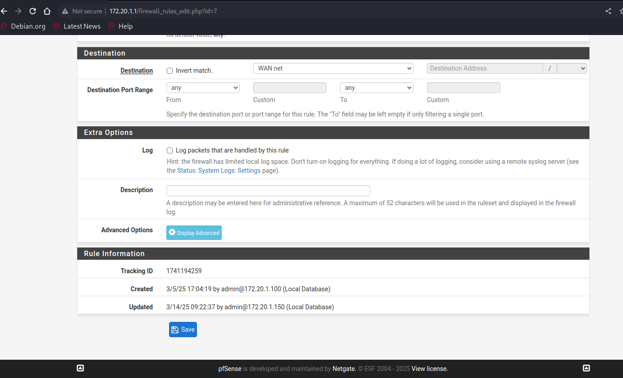The width and height of the screenshot is (623, 378).
Task: Click the Updated timestamp text
Action: (250, 307)
